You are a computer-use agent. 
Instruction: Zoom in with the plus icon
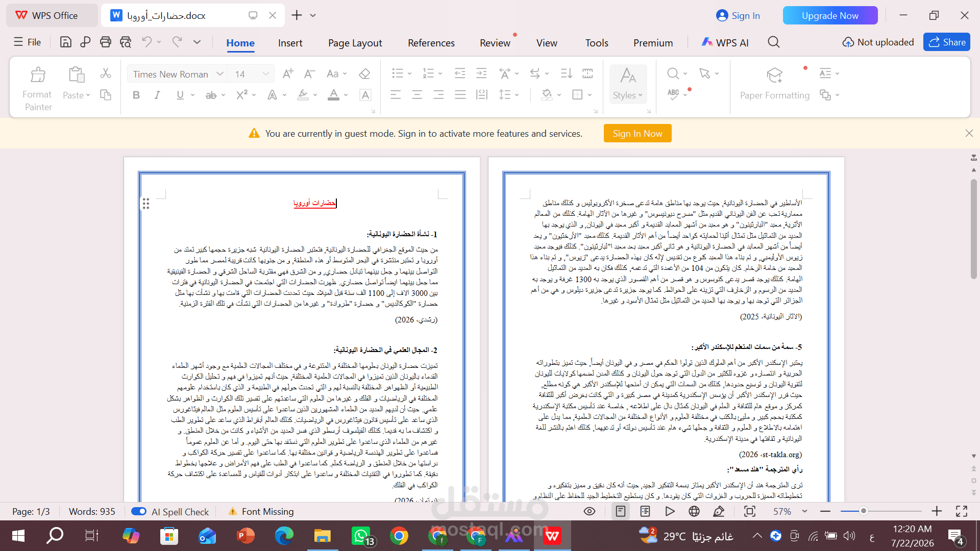[x=937, y=511]
